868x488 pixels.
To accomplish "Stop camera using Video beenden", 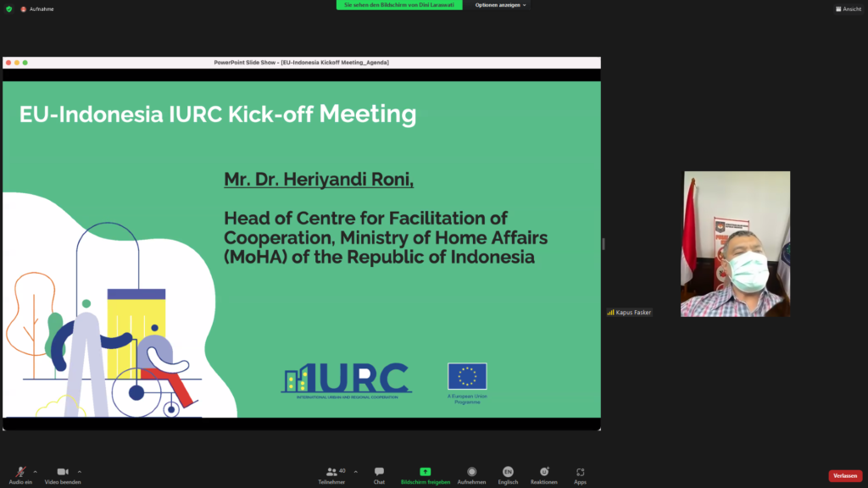I will (x=63, y=473).
